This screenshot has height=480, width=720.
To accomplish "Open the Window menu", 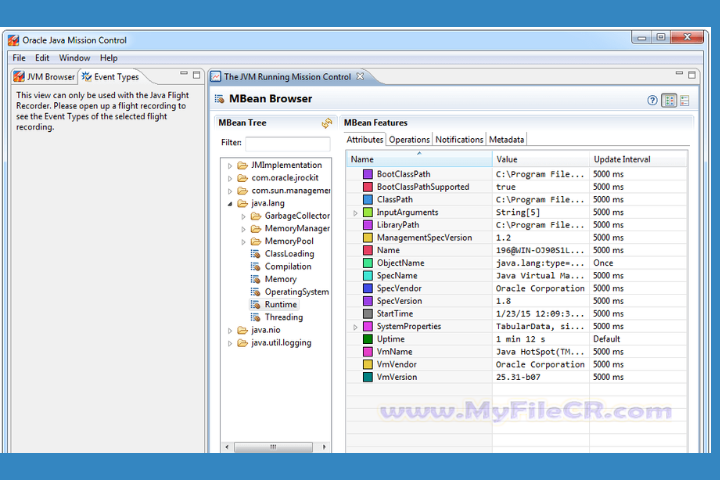I will pos(74,58).
